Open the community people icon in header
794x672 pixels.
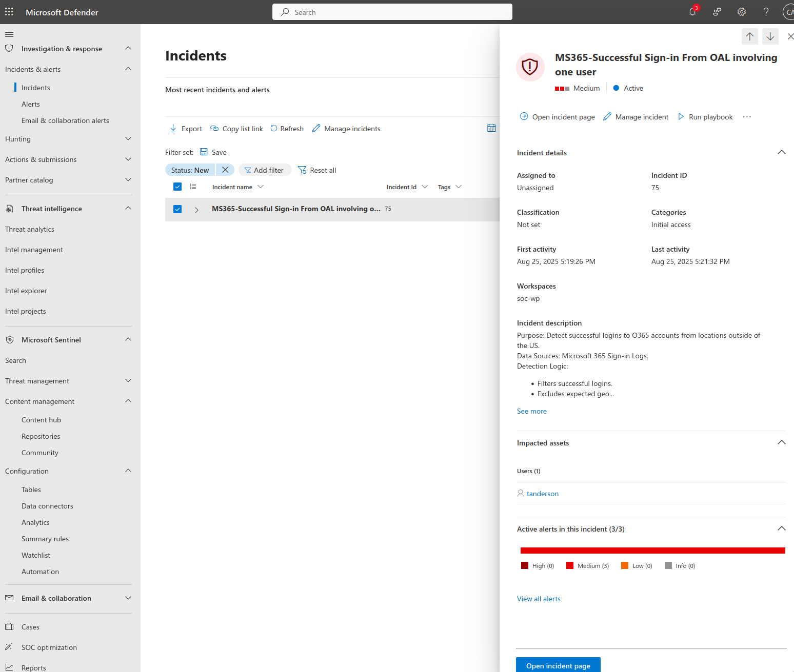[717, 12]
